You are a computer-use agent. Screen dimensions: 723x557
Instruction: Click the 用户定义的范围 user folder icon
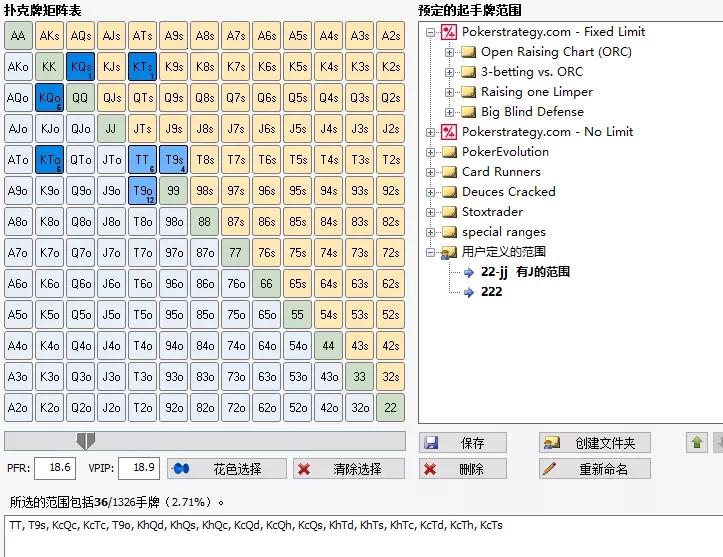tap(449, 252)
